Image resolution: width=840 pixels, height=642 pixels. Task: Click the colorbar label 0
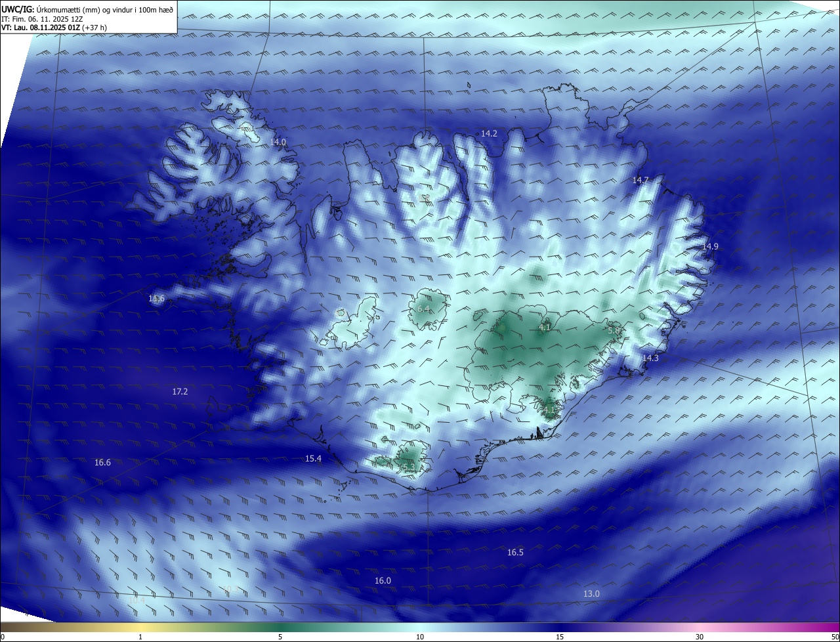(x=3, y=637)
